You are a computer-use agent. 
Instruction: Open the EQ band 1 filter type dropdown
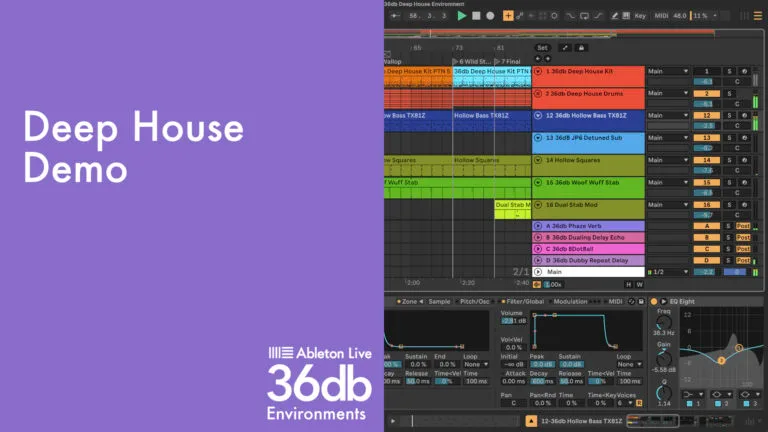coord(693,394)
